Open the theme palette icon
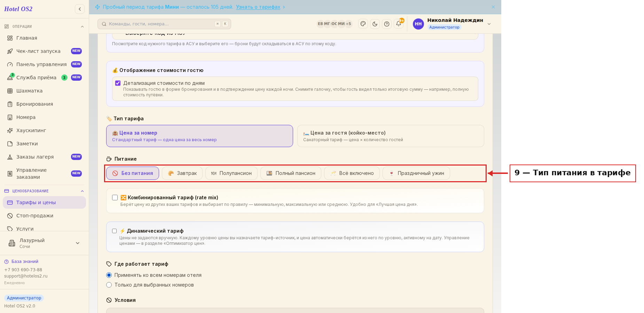 pyautogui.click(x=363, y=24)
